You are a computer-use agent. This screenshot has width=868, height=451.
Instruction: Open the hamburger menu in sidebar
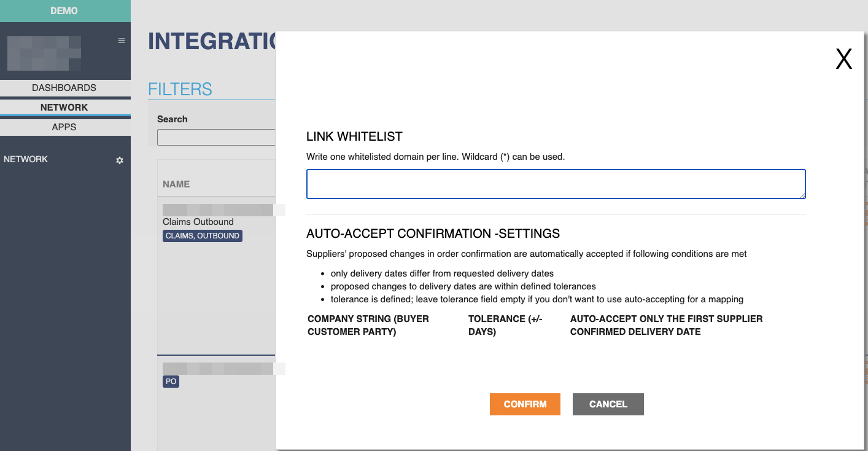121,41
